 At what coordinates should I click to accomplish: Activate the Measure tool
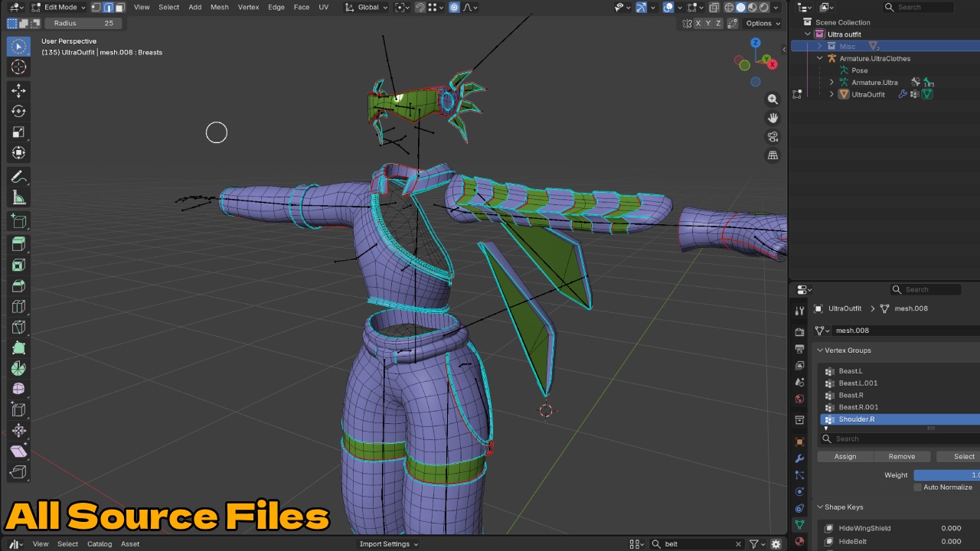click(18, 198)
